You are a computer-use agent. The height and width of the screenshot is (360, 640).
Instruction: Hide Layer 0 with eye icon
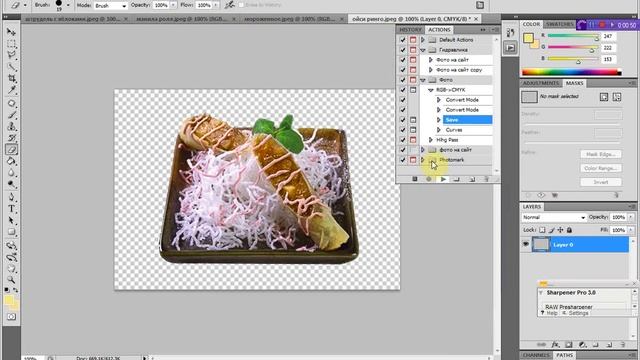point(526,244)
